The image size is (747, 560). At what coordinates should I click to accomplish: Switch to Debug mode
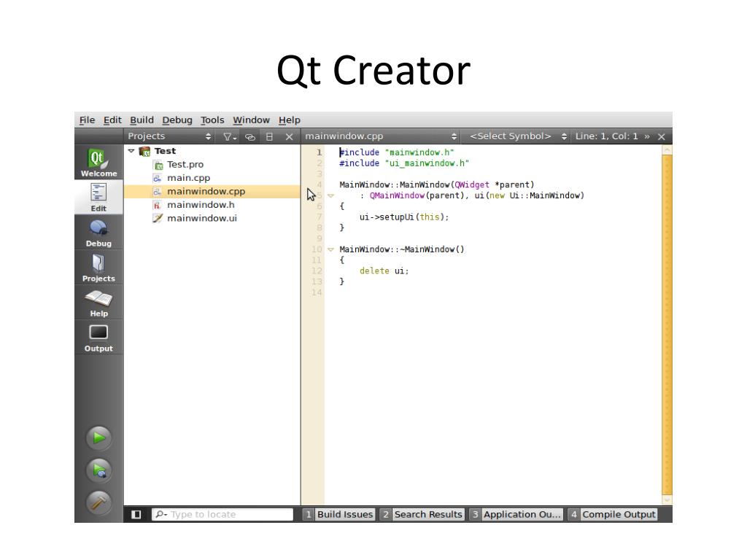[98, 233]
